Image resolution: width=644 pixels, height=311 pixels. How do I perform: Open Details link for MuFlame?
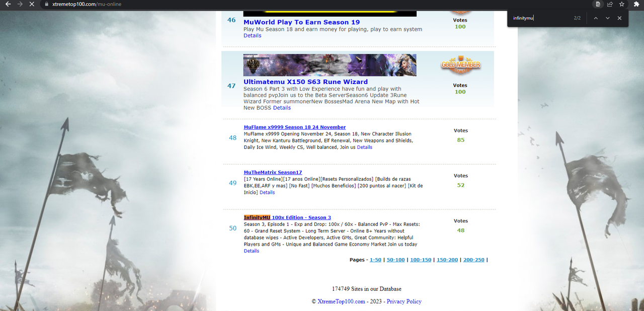coord(365,147)
